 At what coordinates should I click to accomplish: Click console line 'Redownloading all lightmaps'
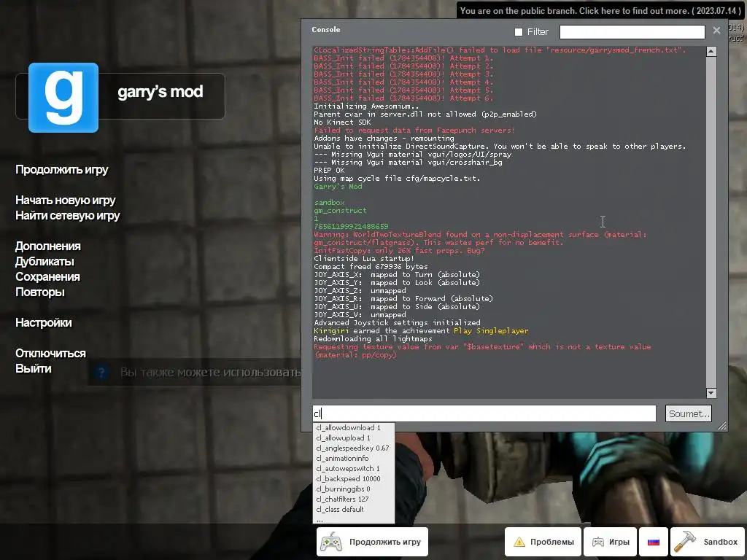(373, 338)
